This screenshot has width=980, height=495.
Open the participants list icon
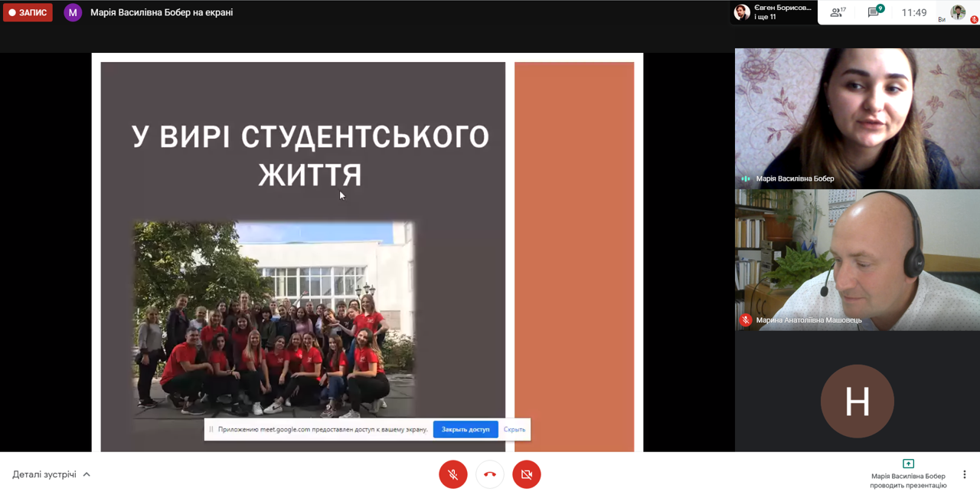tap(838, 12)
